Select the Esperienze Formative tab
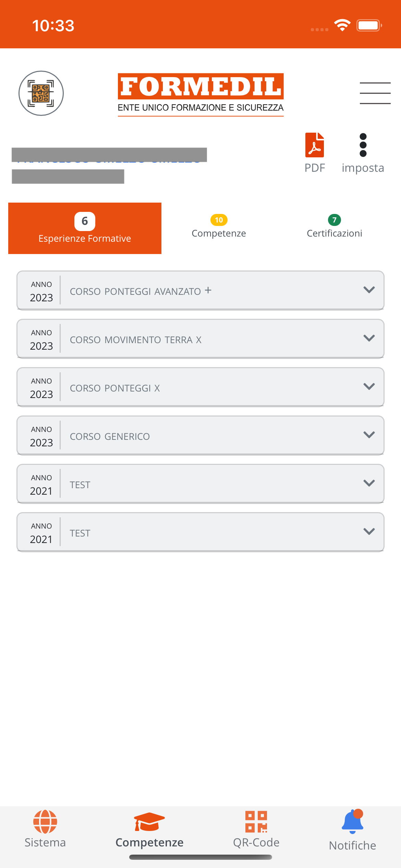The image size is (401, 868). click(x=85, y=228)
